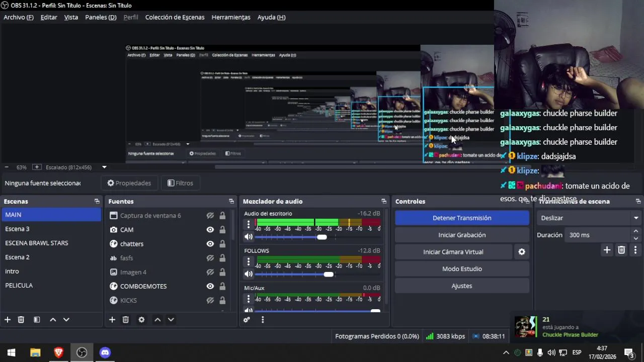Move source down arrow in Fuentes
The width and height of the screenshot is (644, 362).
[171, 320]
